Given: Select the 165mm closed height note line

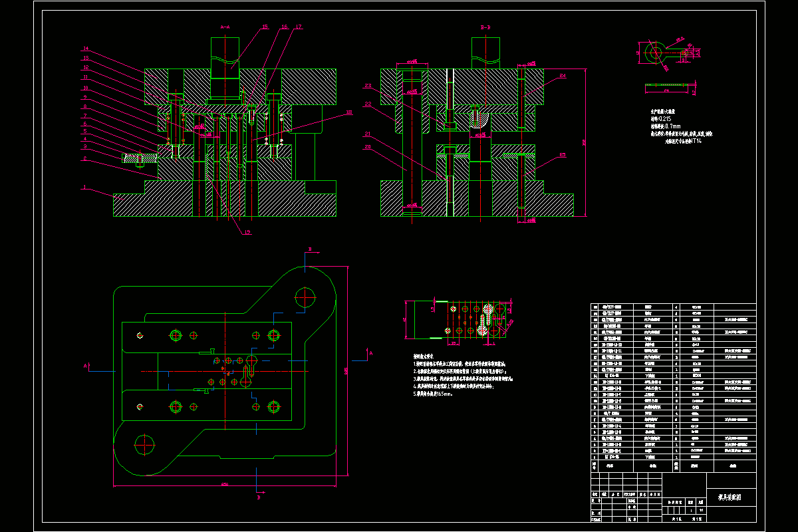Looking at the screenshot, I should (434, 394).
